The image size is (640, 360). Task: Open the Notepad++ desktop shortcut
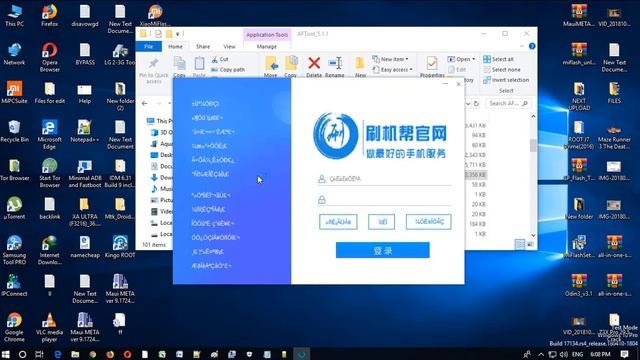coord(84,131)
